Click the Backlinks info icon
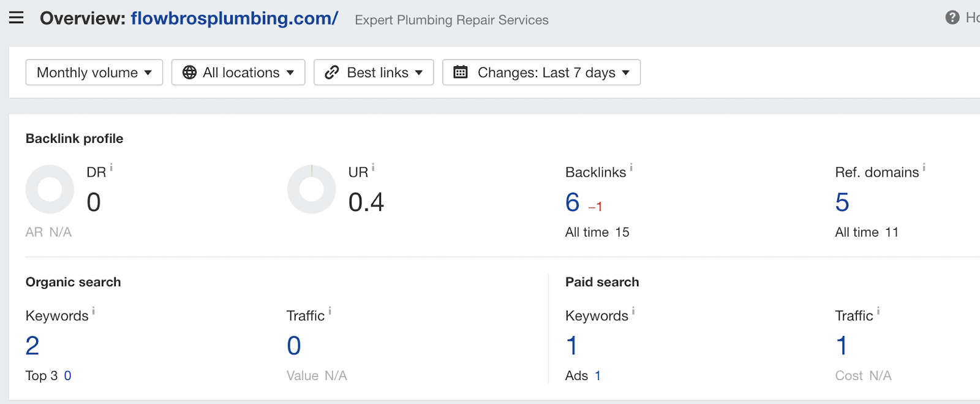980x404 pixels. point(631,167)
